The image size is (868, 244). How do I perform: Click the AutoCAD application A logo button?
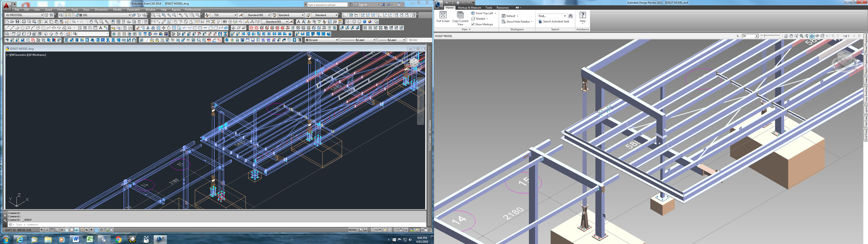tap(6, 5)
